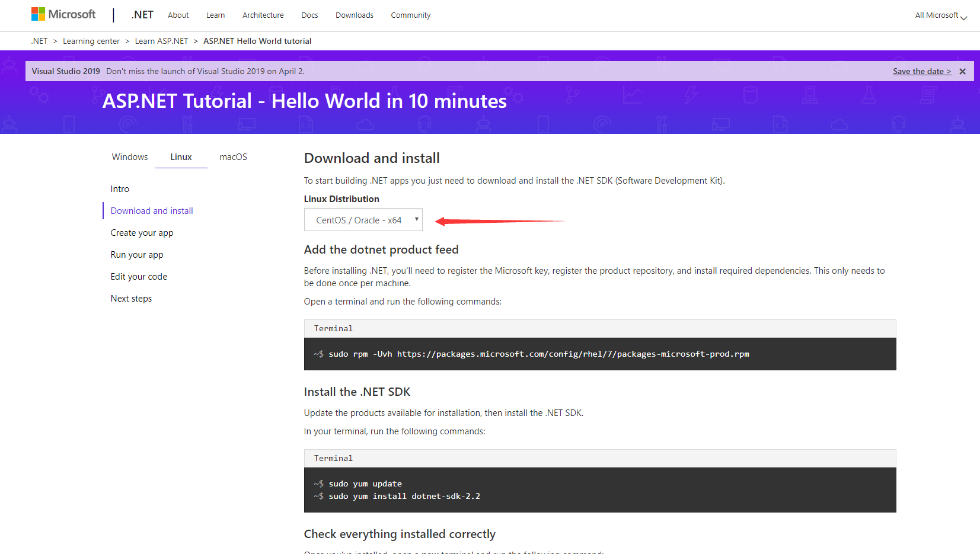Open the Downloads menu item

[x=355, y=15]
